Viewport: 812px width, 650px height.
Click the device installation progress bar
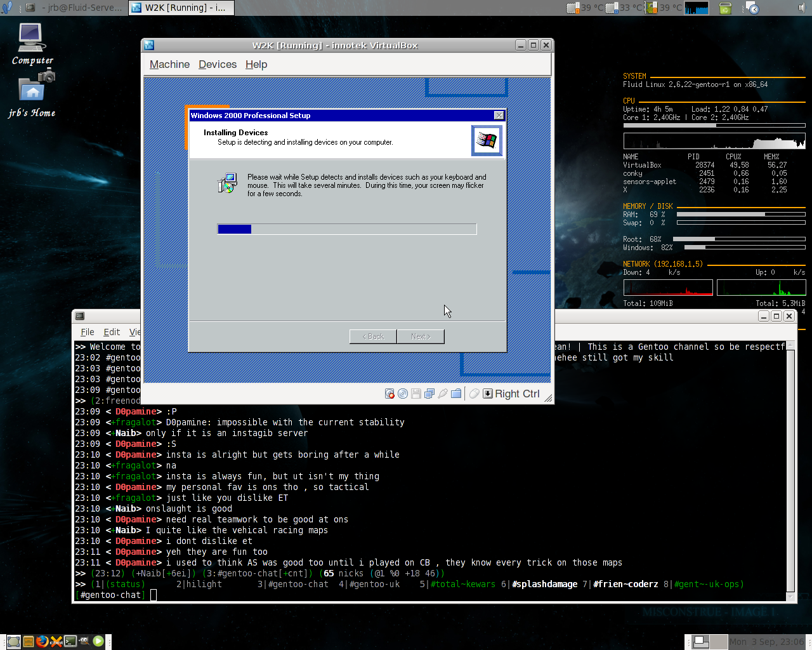(347, 229)
